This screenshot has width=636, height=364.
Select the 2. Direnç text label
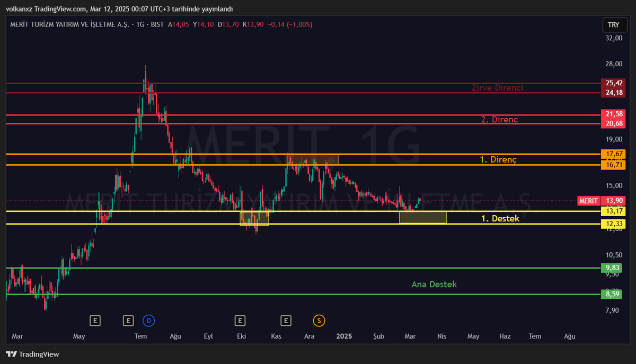(499, 120)
